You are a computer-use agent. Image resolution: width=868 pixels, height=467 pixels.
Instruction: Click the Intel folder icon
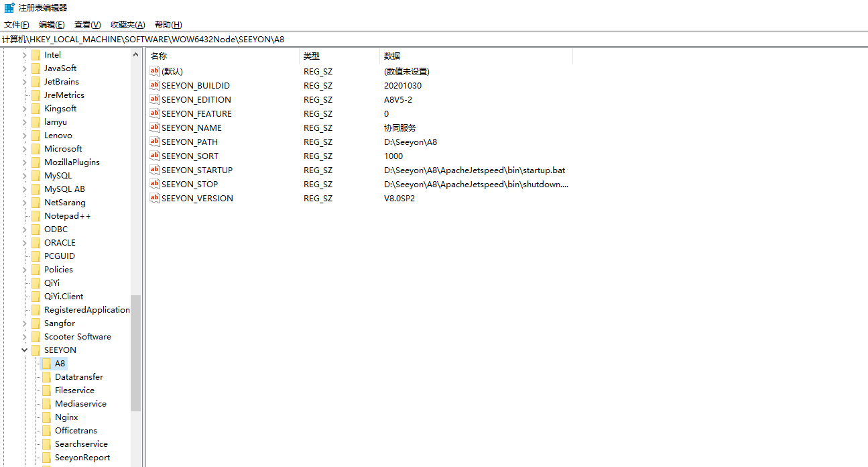36,55
